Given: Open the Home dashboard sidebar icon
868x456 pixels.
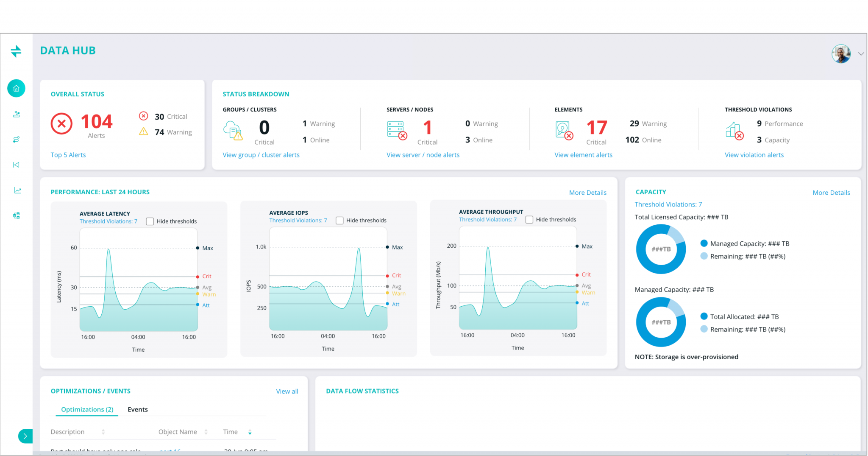Looking at the screenshot, I should 16,89.
